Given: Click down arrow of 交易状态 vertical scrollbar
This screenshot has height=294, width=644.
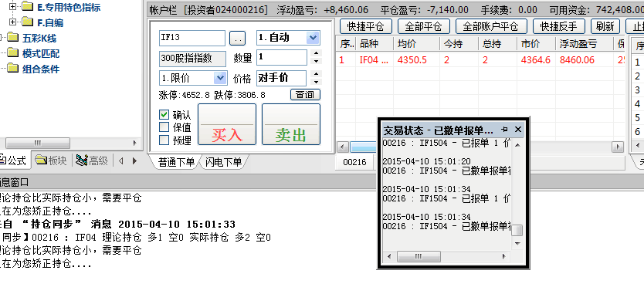Looking at the screenshot, I should 517,244.
